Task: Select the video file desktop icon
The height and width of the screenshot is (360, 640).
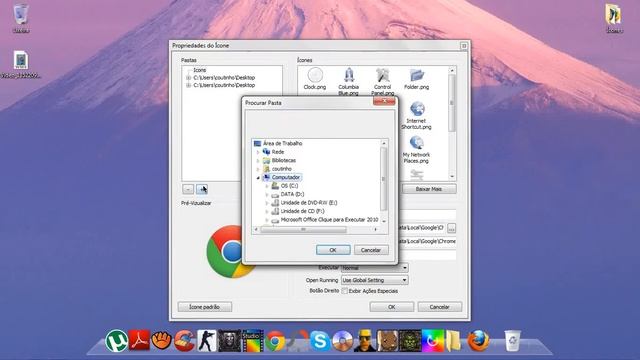Action: (x=20, y=64)
